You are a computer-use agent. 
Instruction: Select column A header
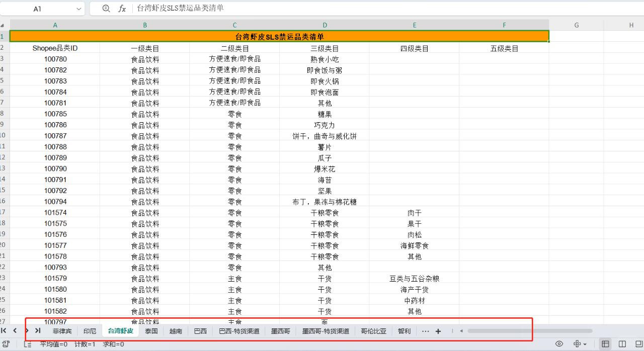[55, 25]
